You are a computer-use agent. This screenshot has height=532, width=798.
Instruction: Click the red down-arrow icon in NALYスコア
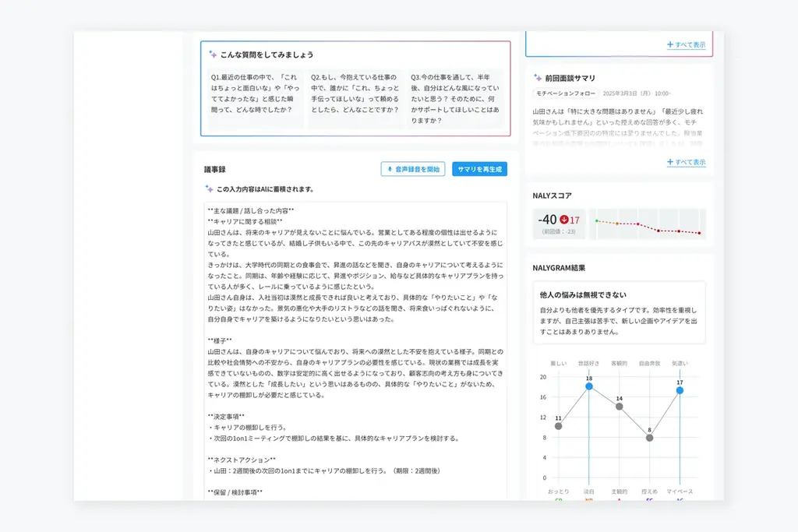[x=564, y=220]
